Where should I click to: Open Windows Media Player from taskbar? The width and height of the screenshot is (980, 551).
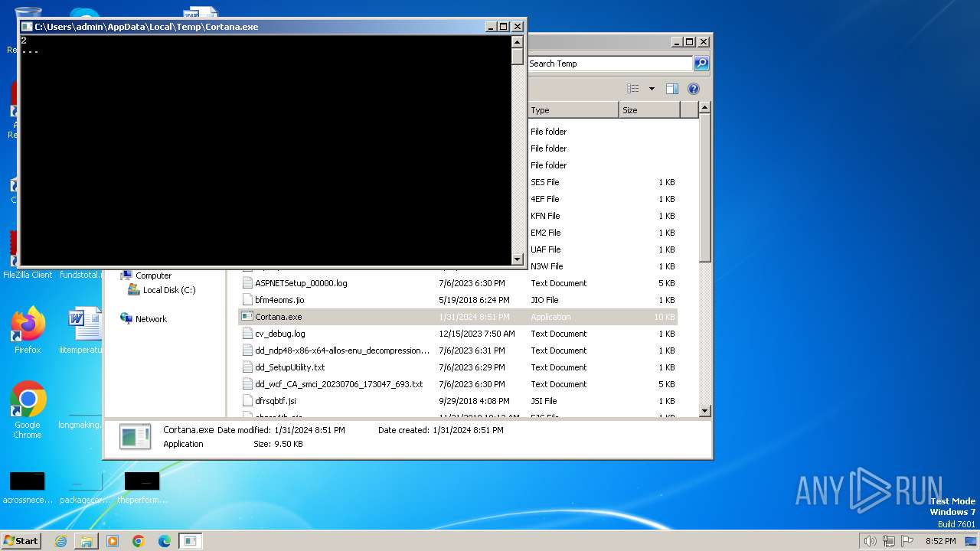(113, 541)
